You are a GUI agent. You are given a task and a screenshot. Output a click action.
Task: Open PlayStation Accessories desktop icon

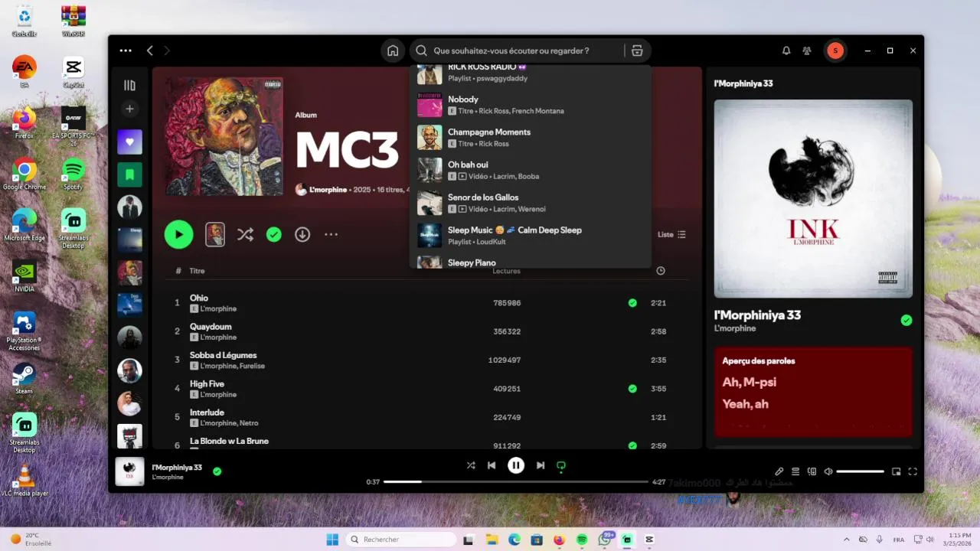[x=24, y=331]
